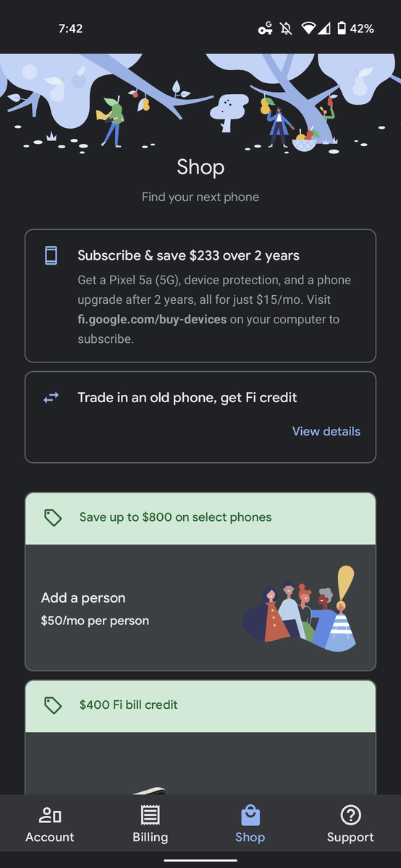This screenshot has width=401, height=868.
Task: Tap the $400 Fi bill credit banner
Action: point(200,706)
